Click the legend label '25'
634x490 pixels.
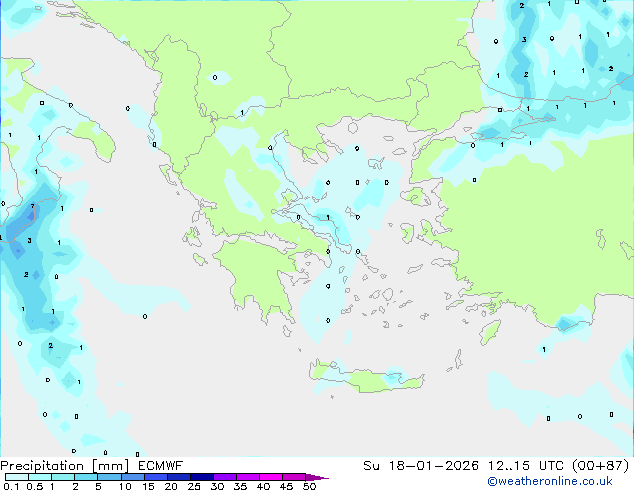194,486
